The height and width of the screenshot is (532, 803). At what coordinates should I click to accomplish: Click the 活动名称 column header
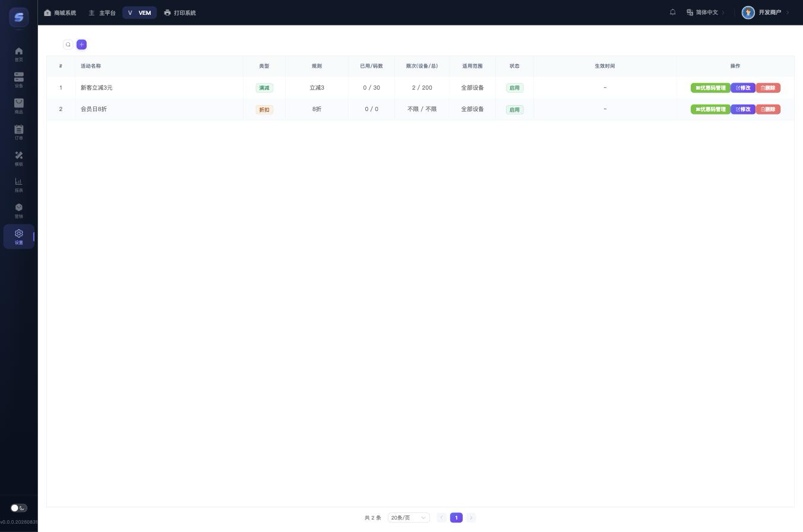(x=91, y=66)
